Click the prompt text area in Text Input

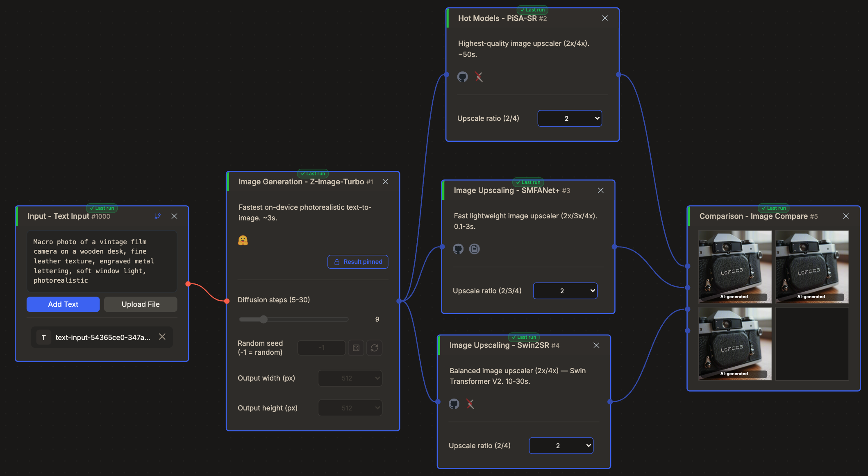pyautogui.click(x=102, y=261)
